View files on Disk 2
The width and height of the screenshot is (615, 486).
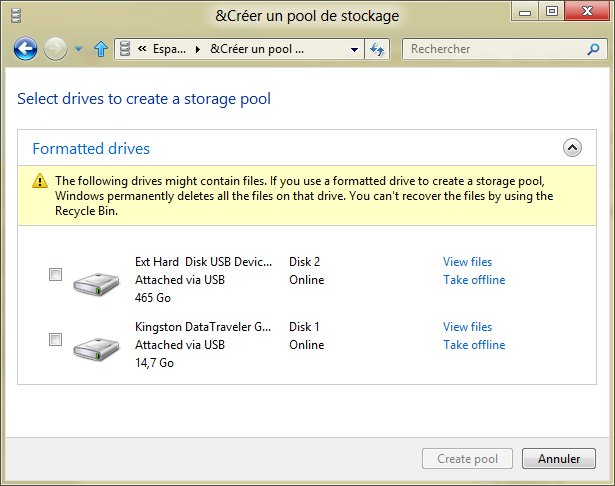pos(467,262)
